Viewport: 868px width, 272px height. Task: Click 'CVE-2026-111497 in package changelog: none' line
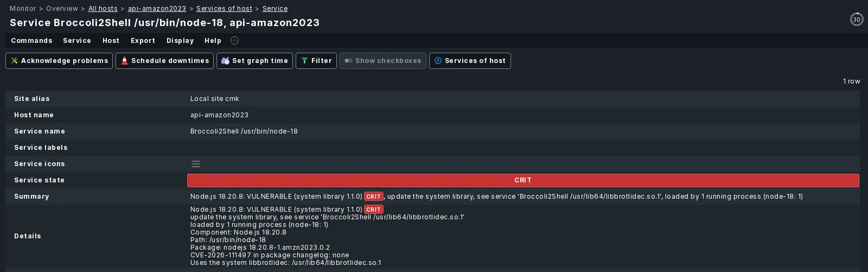coord(270,255)
